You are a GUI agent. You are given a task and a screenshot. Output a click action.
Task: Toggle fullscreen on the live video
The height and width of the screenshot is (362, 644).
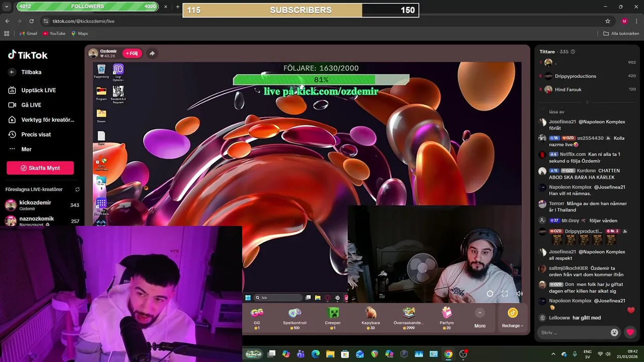point(505,294)
